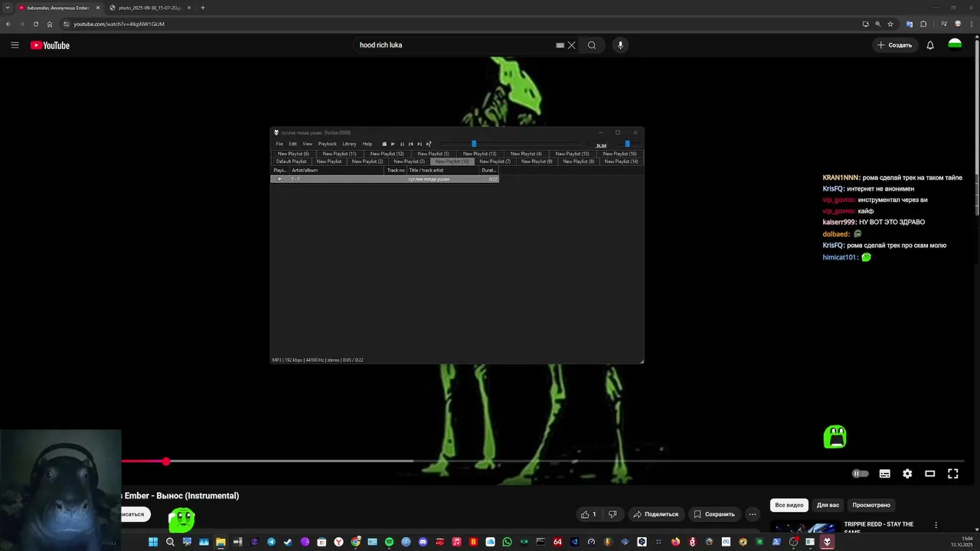Click foobar2000 random playback icon
The width and height of the screenshot is (980, 551).
(429, 144)
